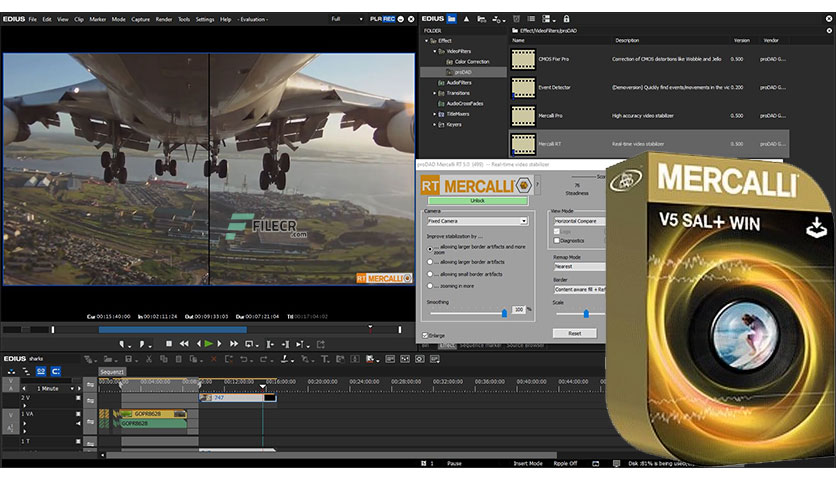Click the Cut scissors icon in timeline toolbar
This screenshot has width=836, height=484.
pos(149,359)
